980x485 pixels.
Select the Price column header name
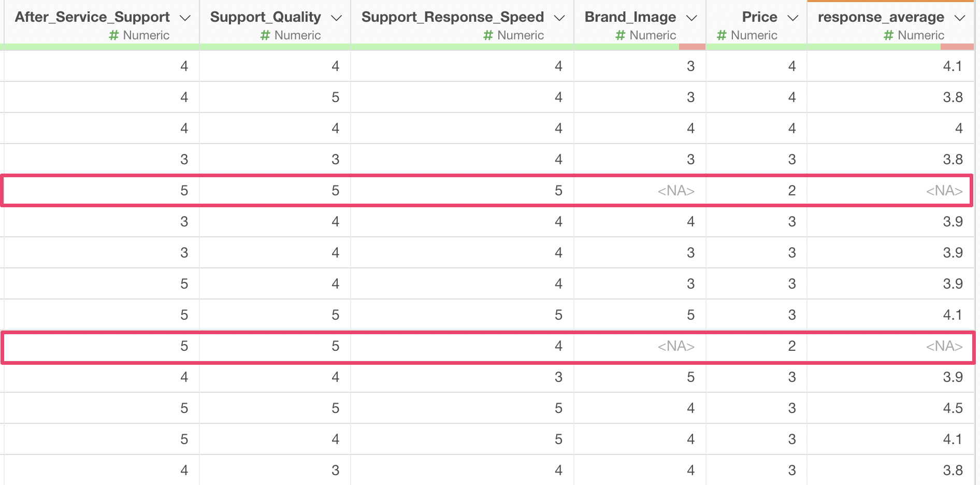pyautogui.click(x=759, y=17)
